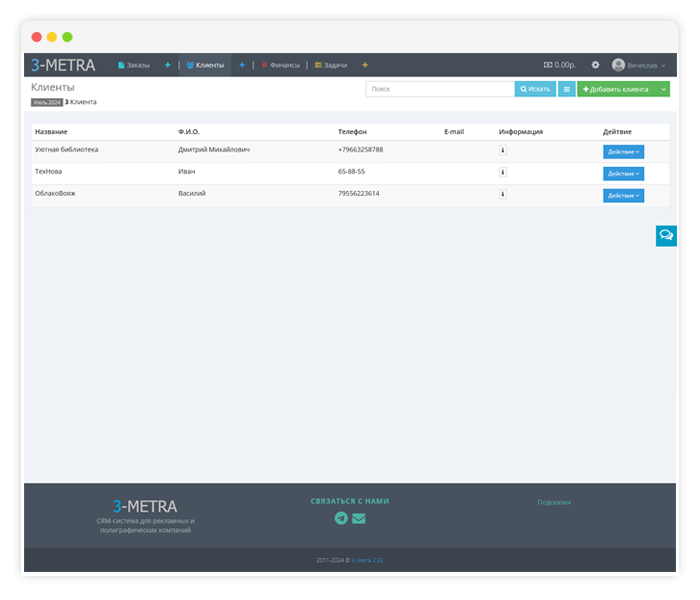700x600 pixels.
Task: Click contact name Иван
Action: coord(187,171)
